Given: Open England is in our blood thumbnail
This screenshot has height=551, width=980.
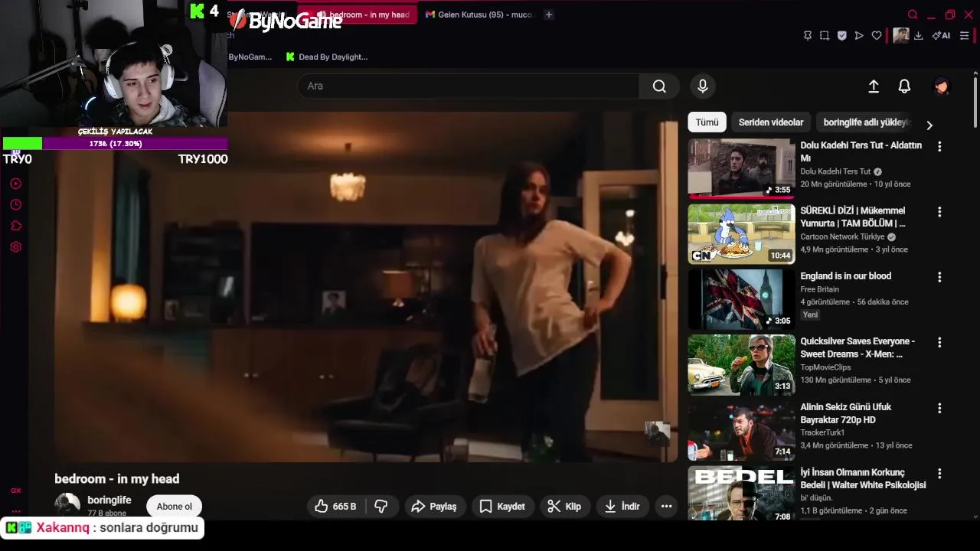Looking at the screenshot, I should [741, 299].
